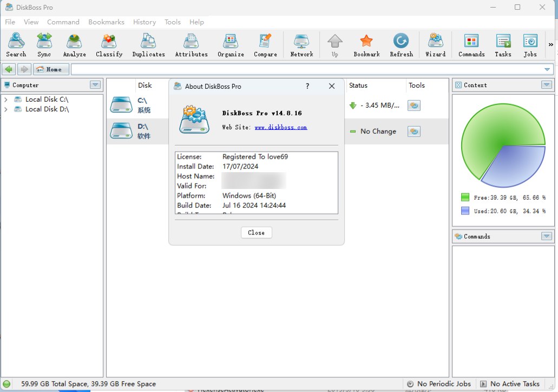Open the Network tool
Image resolution: width=558 pixels, height=392 pixels.
pyautogui.click(x=301, y=45)
